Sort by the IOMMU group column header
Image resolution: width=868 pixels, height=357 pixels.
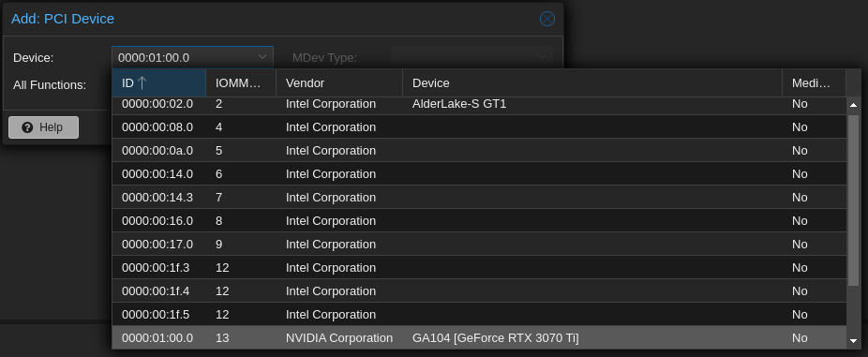(x=241, y=83)
